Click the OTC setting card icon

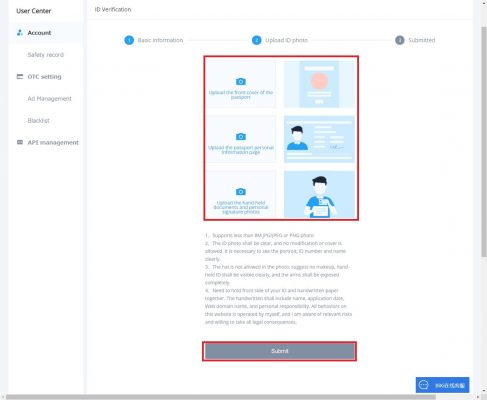pyautogui.click(x=20, y=77)
